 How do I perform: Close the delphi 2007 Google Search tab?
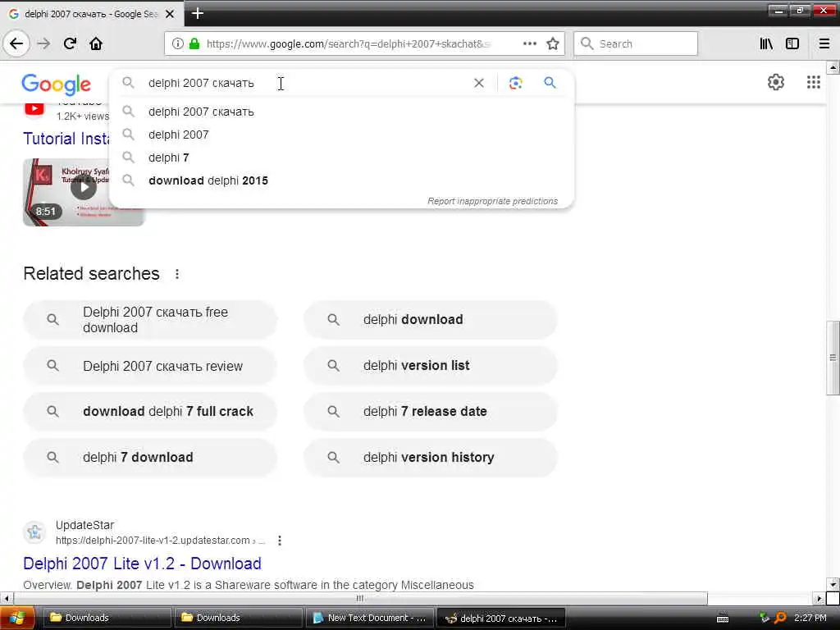coord(170,14)
